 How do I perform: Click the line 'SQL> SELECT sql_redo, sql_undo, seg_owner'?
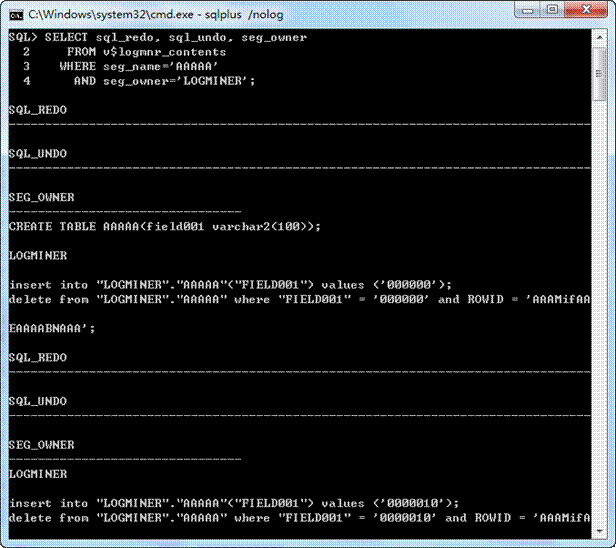tap(158, 38)
